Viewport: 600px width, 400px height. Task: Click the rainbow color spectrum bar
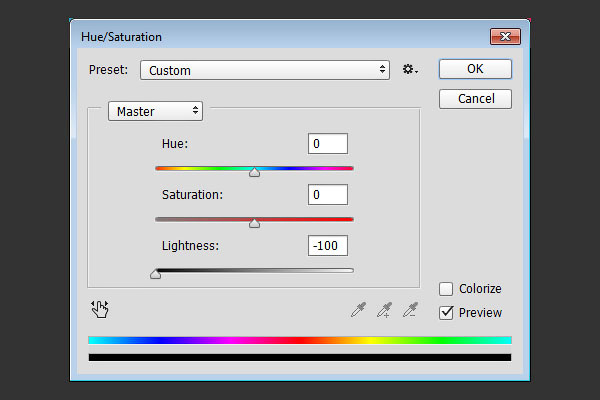point(300,340)
